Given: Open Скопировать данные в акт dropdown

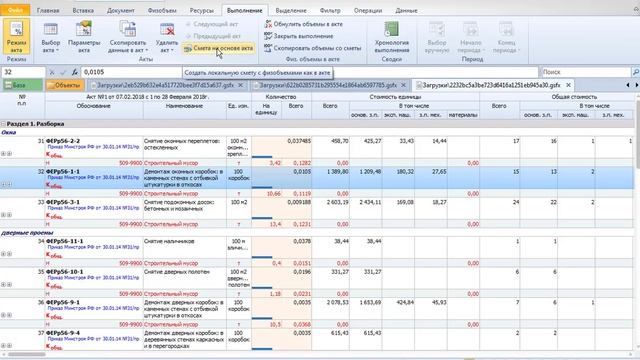Looking at the screenshot, I should coord(128,38).
